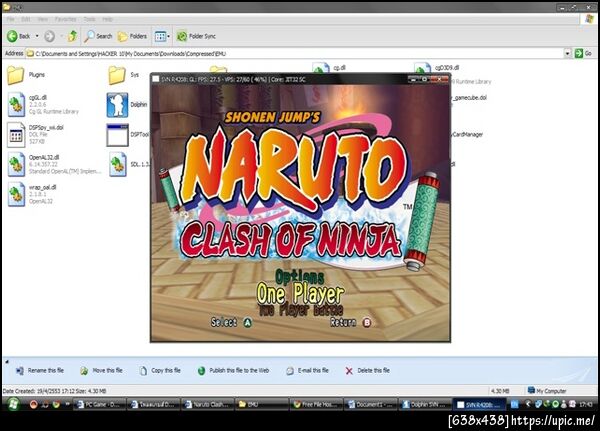Viewport: 600px width, 431px height.
Task: Select the Plugins folder icon
Action: (x=16, y=75)
